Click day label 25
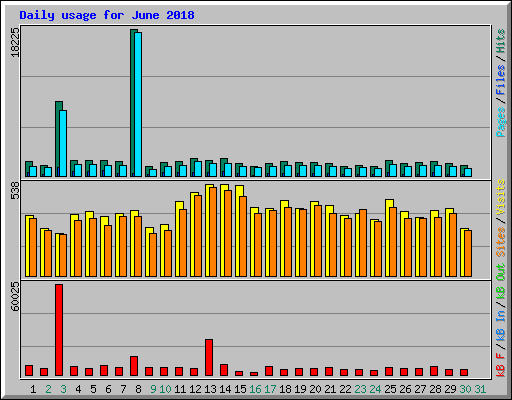The image size is (512, 400). click(x=390, y=389)
